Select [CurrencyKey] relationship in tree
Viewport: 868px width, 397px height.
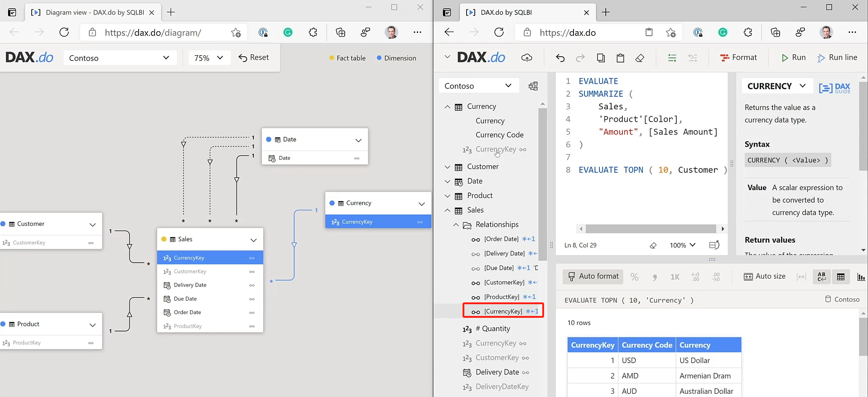504,311
